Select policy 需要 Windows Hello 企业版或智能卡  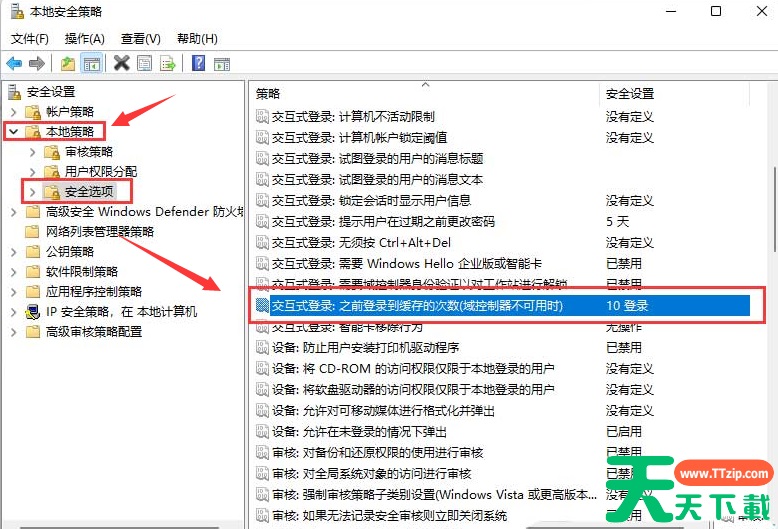click(407, 264)
